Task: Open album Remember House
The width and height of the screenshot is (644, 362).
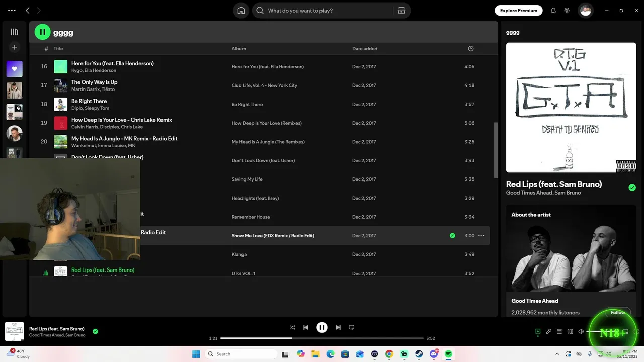Action: coord(251,217)
